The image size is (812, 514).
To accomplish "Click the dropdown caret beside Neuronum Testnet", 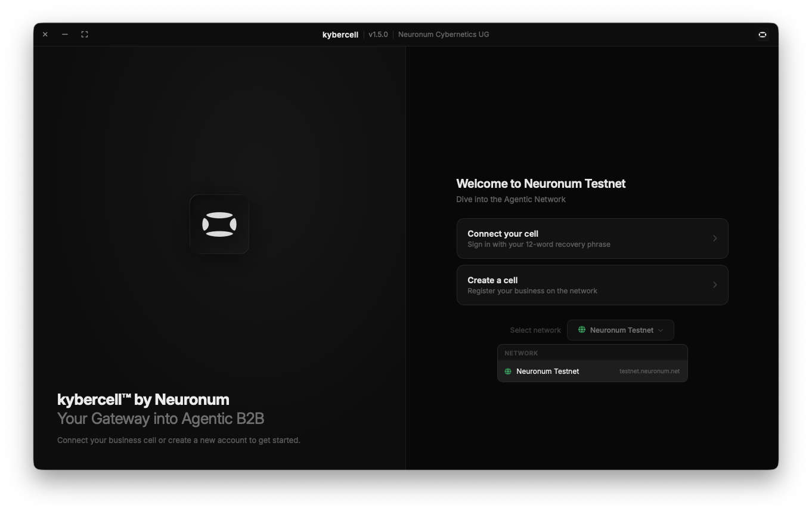I will [x=660, y=330].
